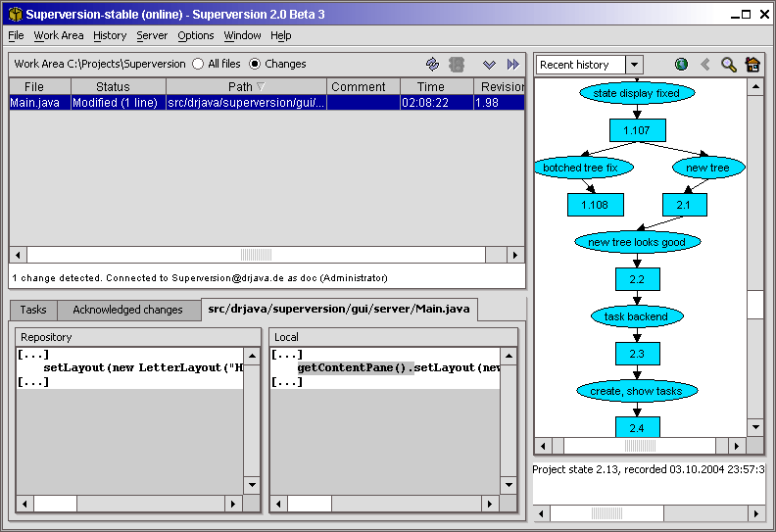Viewport: 776px width, 532px height.
Task: Select revision 2.3 box in history graph
Action: [637, 354]
